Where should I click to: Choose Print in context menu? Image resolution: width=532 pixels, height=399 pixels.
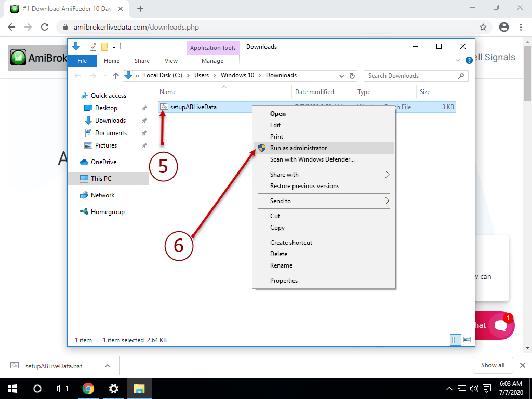pos(276,137)
